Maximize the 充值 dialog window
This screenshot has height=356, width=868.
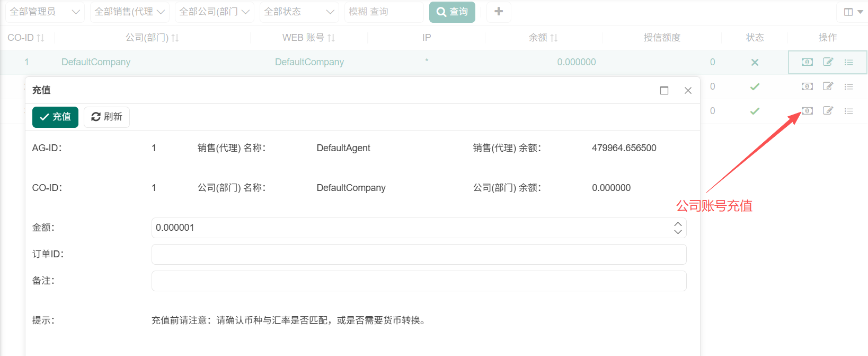664,91
